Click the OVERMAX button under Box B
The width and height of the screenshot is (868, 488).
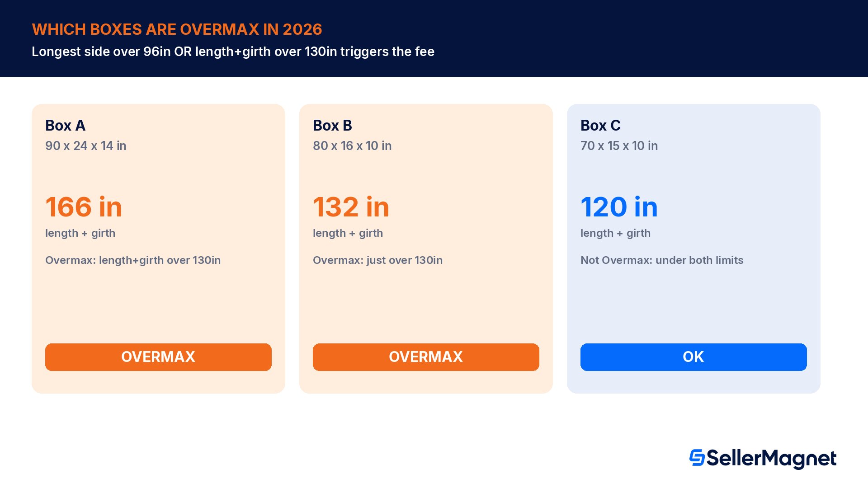[426, 357]
